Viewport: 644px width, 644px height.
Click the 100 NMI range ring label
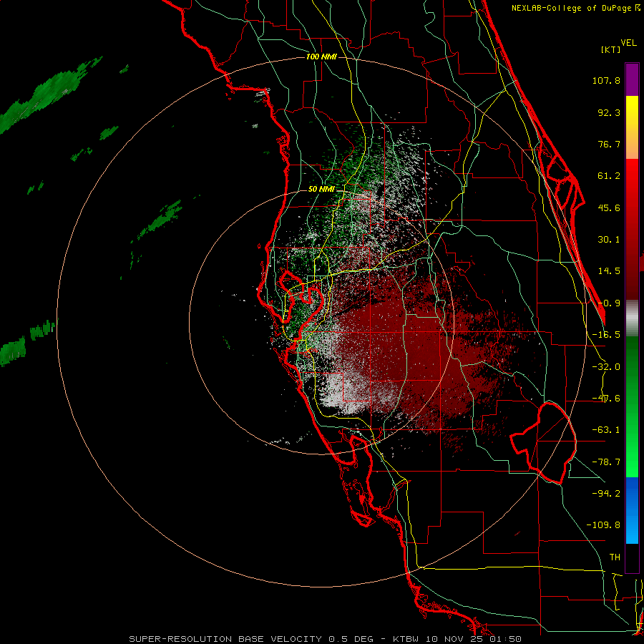coord(321,57)
